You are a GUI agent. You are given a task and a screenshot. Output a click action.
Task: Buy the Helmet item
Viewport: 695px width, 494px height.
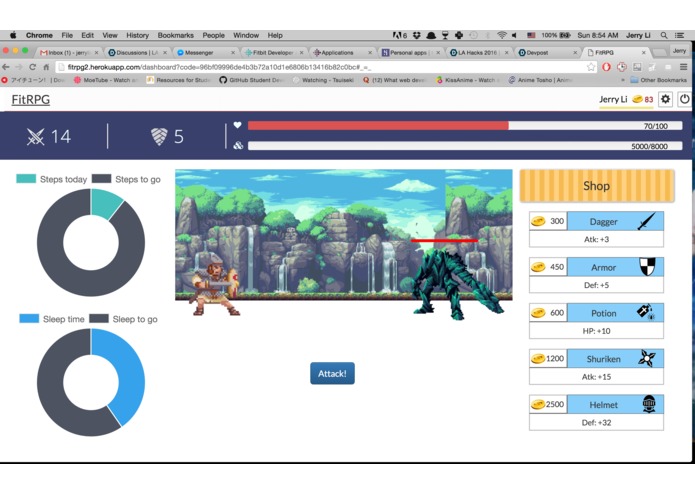click(x=596, y=412)
